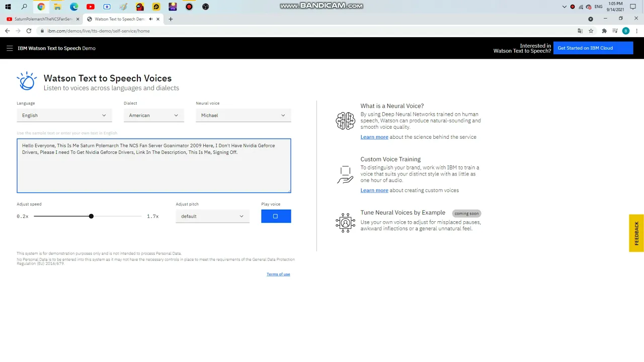Image resolution: width=644 pixels, height=362 pixels.
Task: Open Windows taskbar search
Action: tap(25, 7)
